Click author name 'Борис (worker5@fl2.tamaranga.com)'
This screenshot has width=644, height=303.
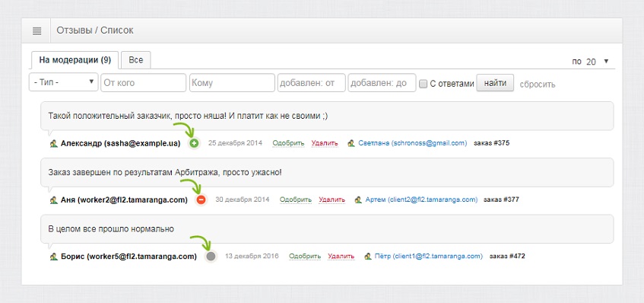coord(129,257)
